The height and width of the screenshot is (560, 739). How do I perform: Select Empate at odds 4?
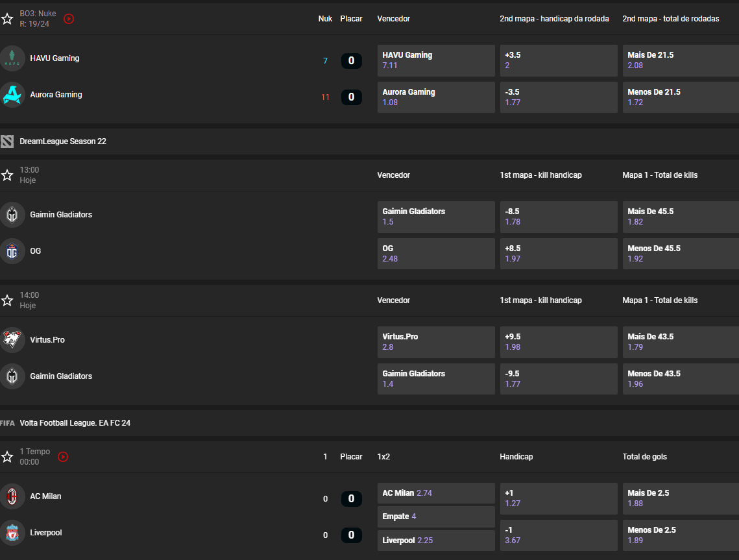coord(436,517)
